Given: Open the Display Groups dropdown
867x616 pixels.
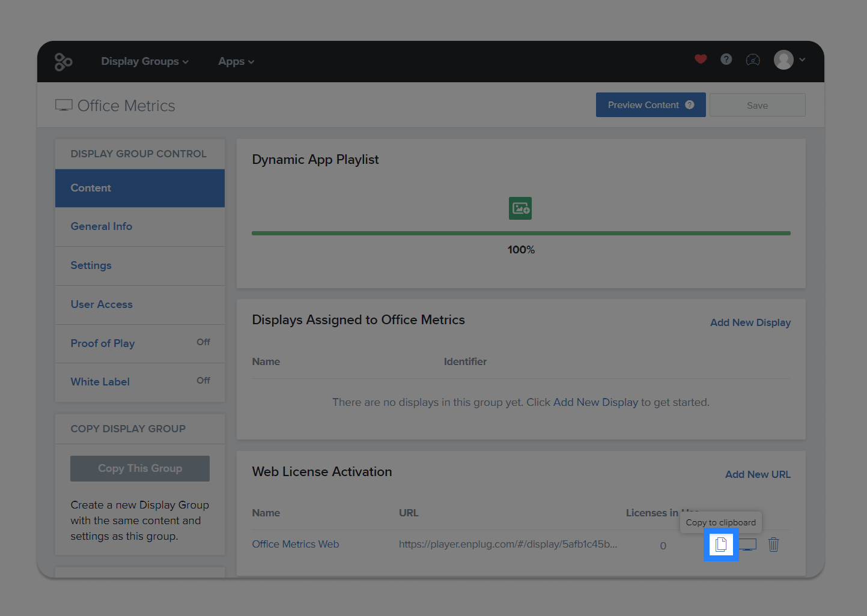Looking at the screenshot, I should pyautogui.click(x=145, y=61).
